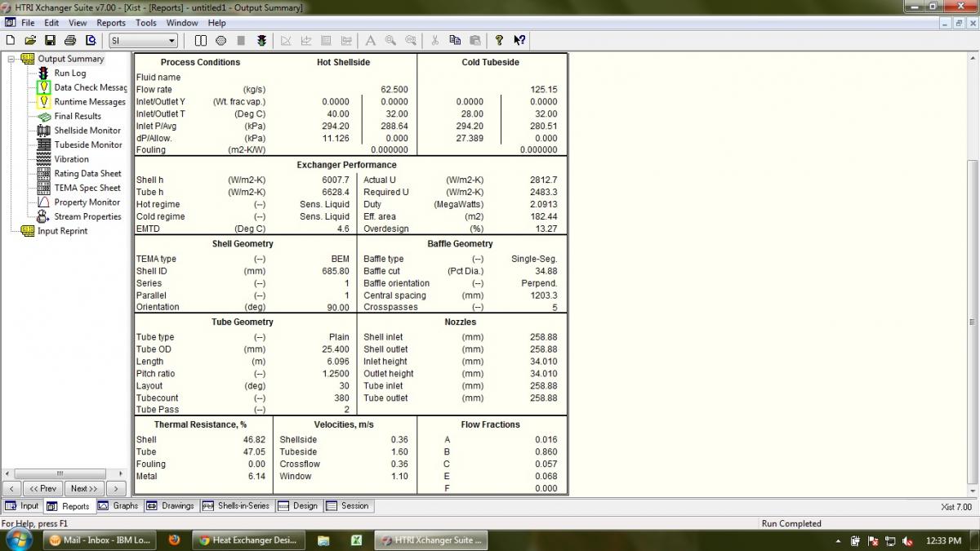The image size is (980, 551).
Task: Click the copy toolbar icon
Action: tap(455, 40)
